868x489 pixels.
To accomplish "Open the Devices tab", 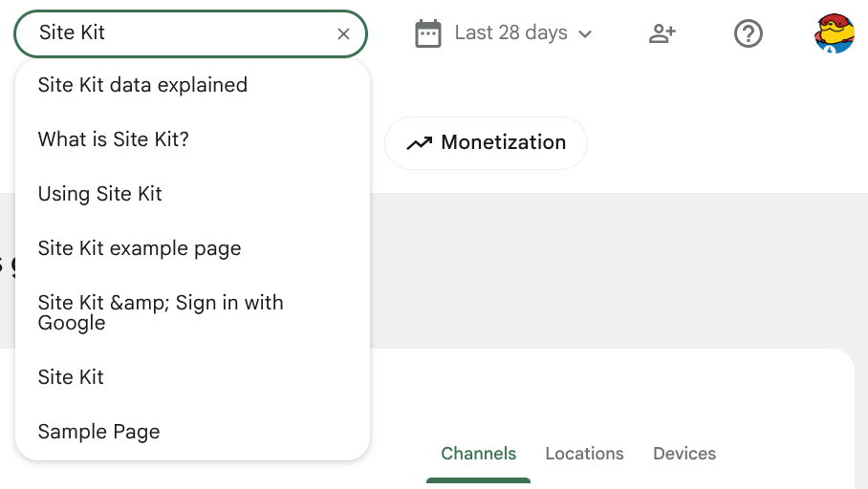I will pyautogui.click(x=684, y=454).
